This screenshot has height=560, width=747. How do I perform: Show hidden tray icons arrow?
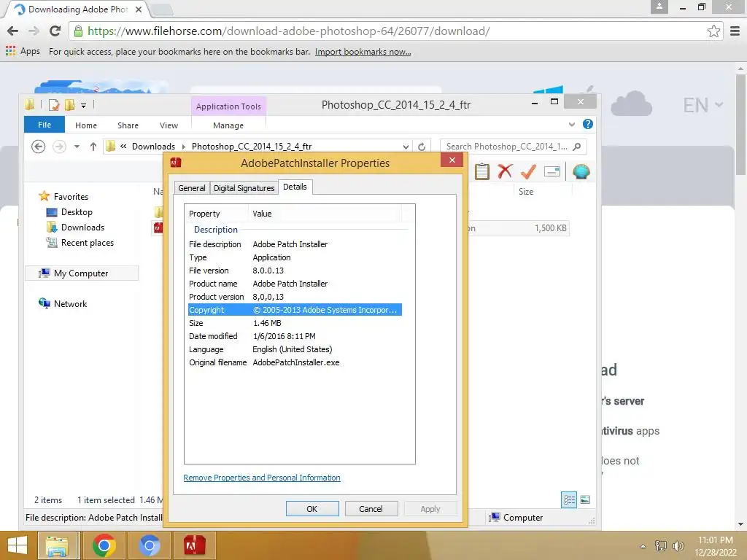(x=643, y=546)
